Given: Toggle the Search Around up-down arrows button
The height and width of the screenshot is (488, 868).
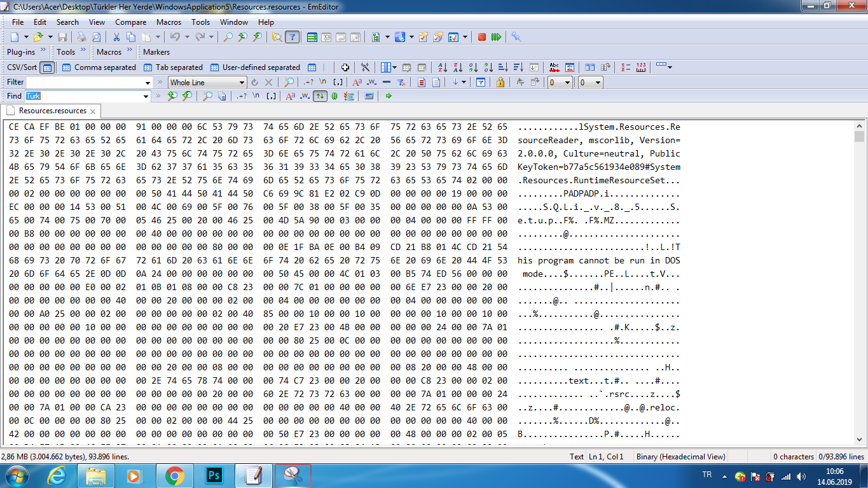Looking at the screenshot, I should point(320,96).
